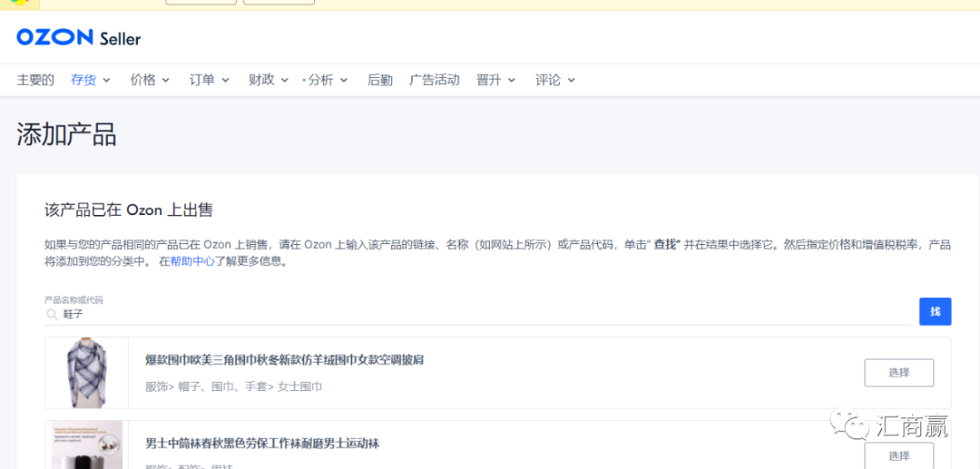Viewport: 980px width, 469px height.
Task: Expand the 价格 dropdown chevron
Action: (166, 80)
